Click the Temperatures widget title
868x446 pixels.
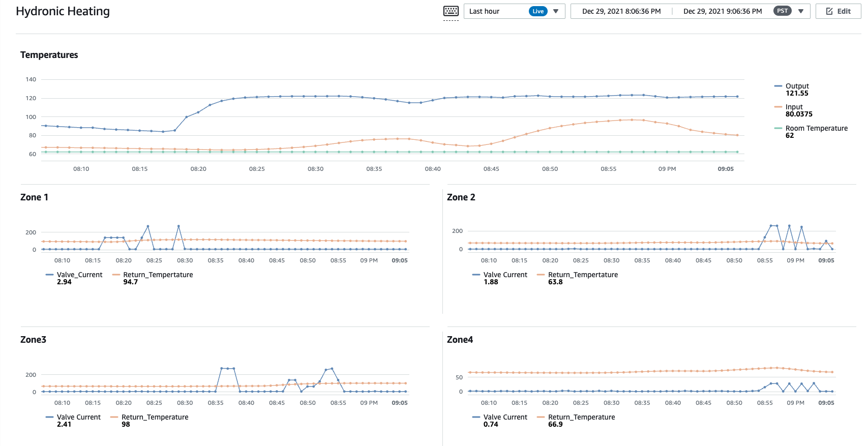click(x=49, y=55)
